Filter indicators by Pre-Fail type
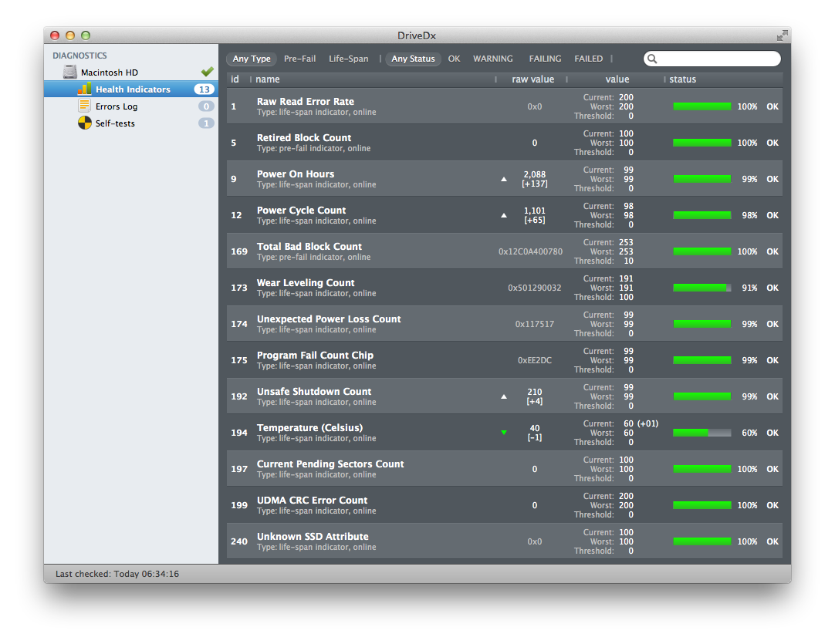Viewport: 835px width, 644px height. (x=299, y=59)
